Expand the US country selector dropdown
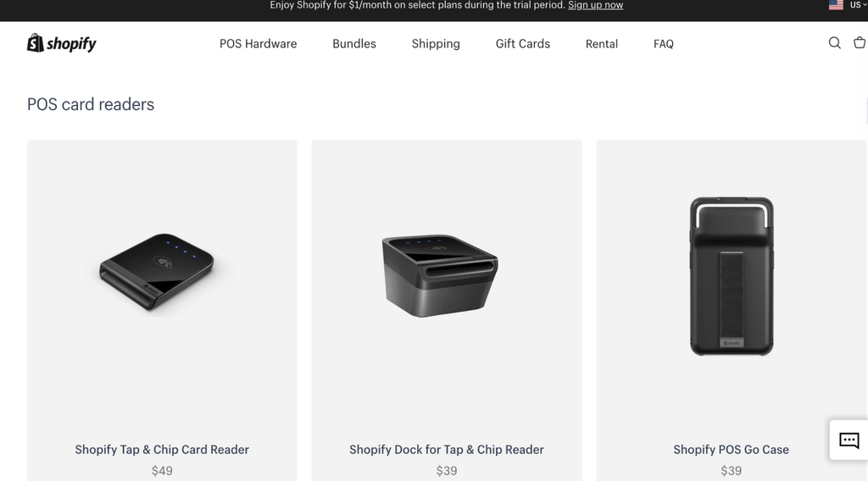 point(858,5)
